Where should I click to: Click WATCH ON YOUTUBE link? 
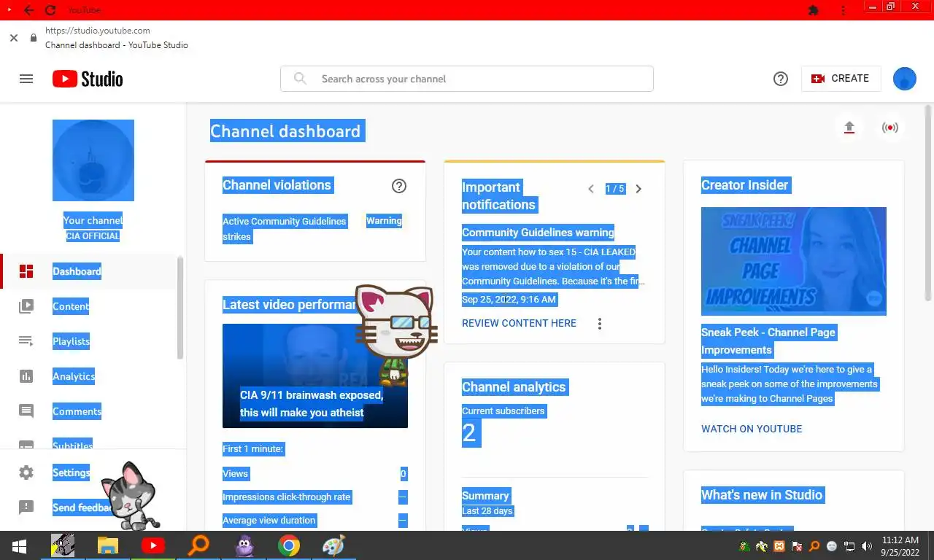pos(752,429)
